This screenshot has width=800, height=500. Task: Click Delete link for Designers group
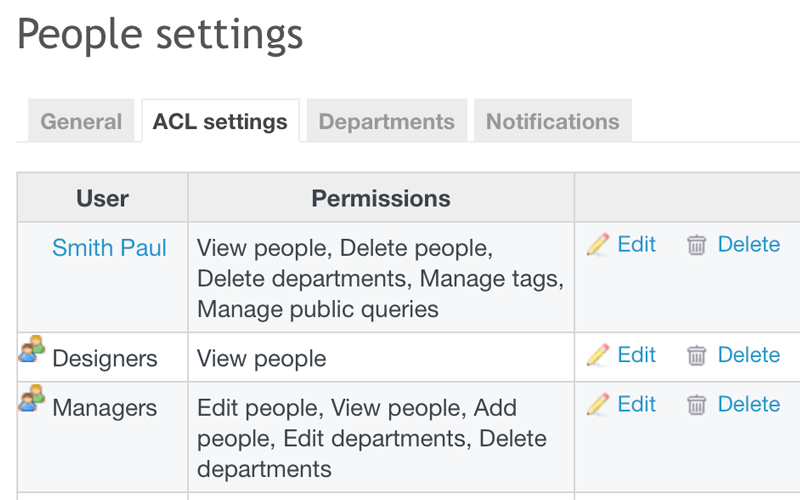748,354
